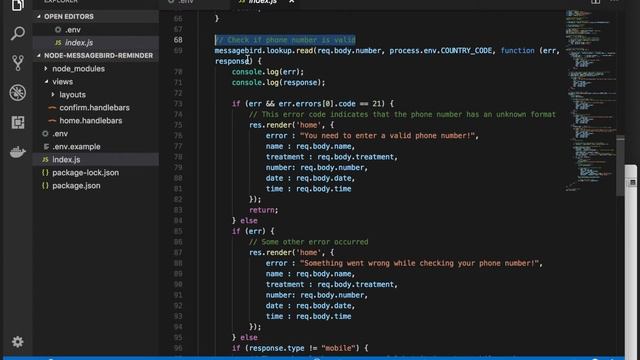Open the Extensions view icon
The image size is (640, 360).
[18, 122]
